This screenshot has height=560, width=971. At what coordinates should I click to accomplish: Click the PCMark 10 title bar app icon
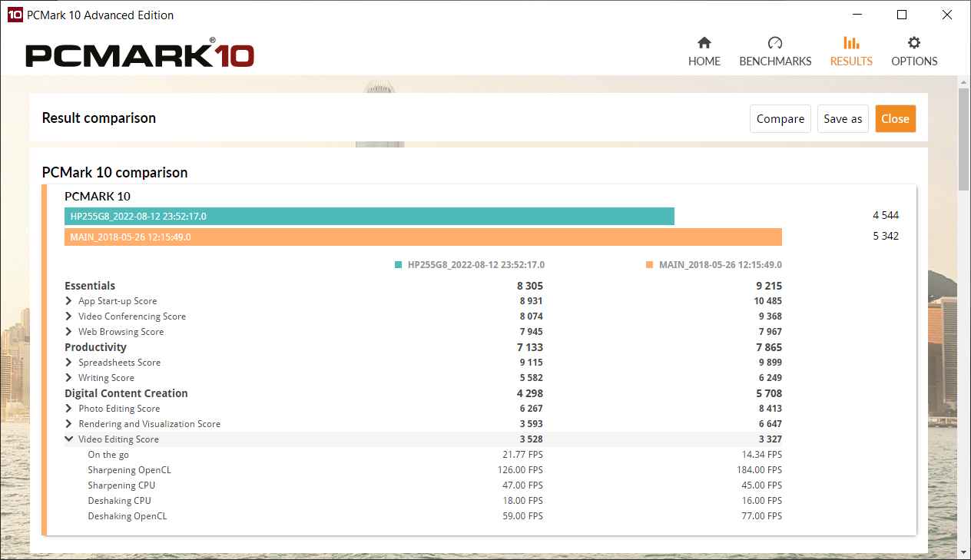(x=15, y=15)
